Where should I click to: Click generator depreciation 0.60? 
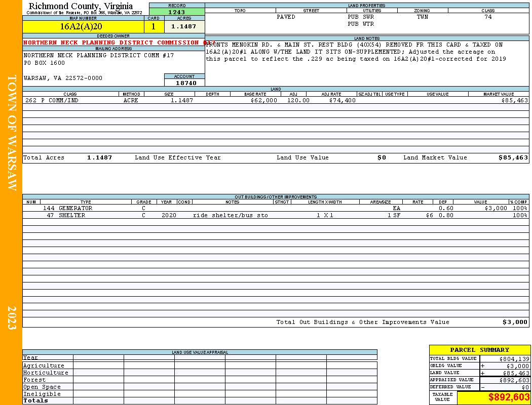[x=446, y=208]
